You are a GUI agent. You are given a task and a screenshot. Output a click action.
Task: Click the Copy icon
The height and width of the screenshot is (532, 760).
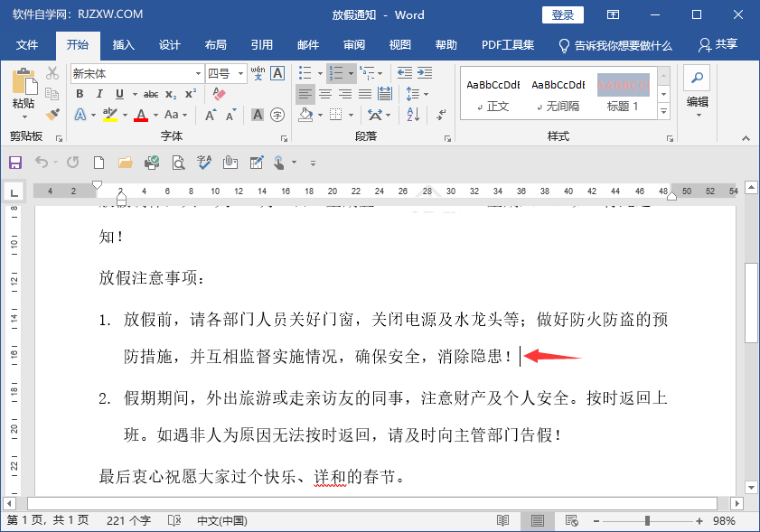[x=52, y=94]
